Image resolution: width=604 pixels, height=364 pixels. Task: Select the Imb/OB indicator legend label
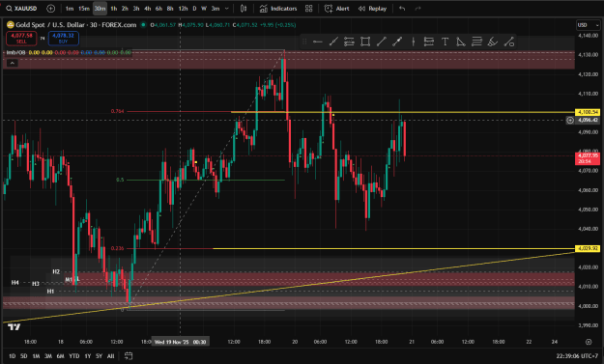[15, 52]
